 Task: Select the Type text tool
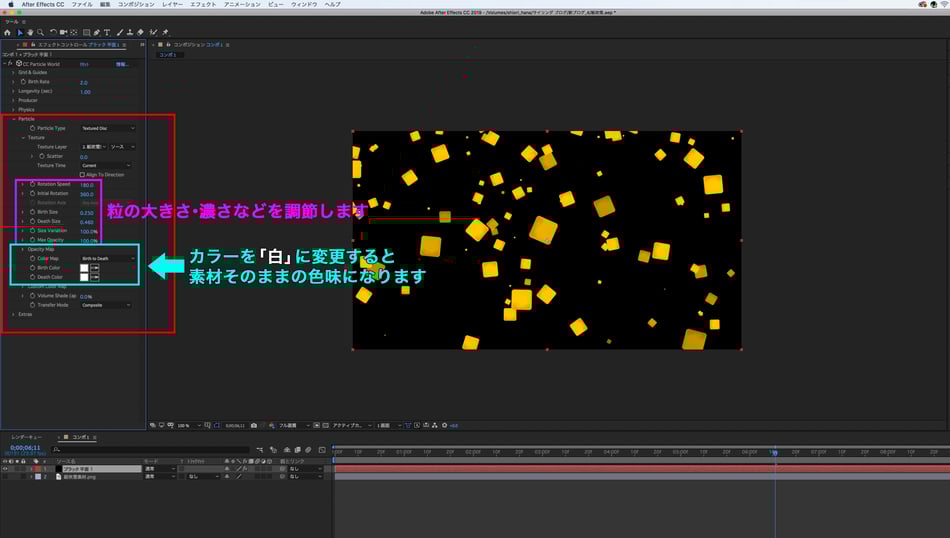[107, 32]
